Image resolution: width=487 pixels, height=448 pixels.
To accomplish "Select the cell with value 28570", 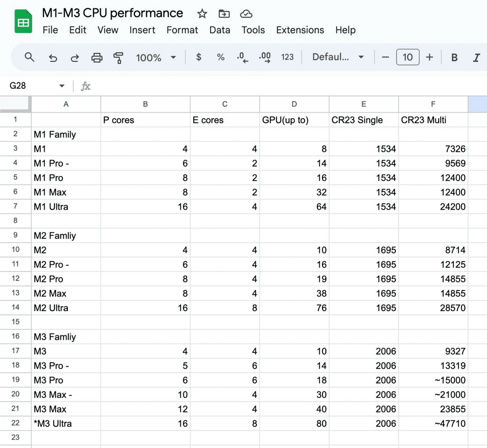I will [433, 308].
